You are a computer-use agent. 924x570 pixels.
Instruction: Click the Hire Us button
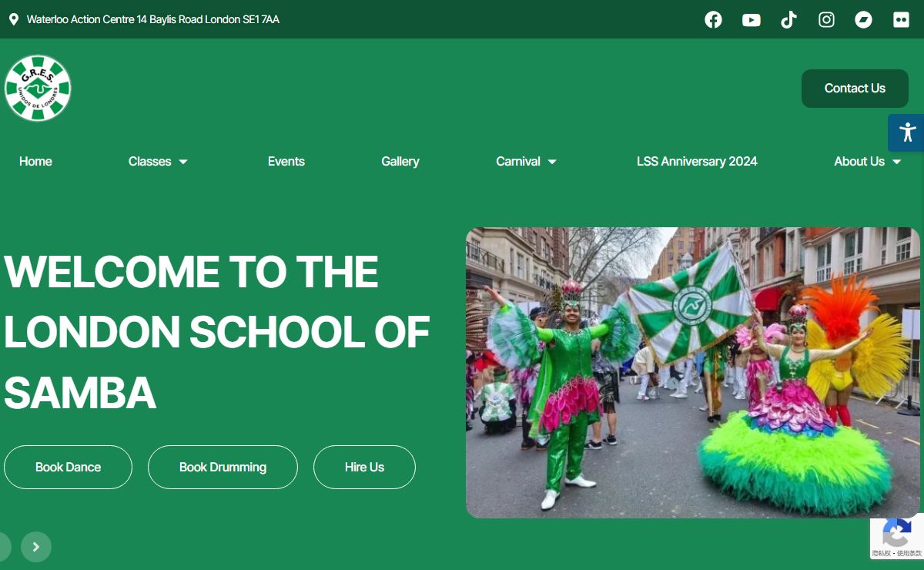tap(364, 467)
